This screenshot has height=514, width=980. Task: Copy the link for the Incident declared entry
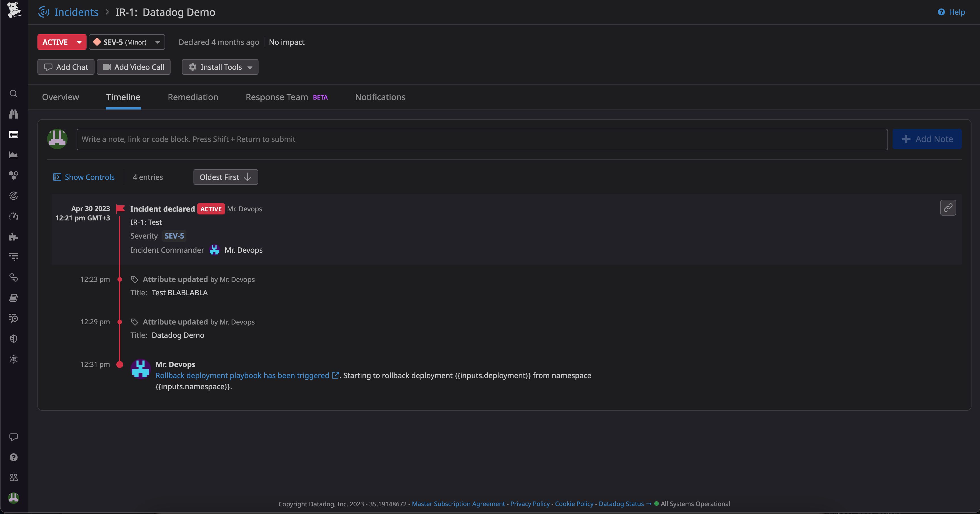pos(948,208)
